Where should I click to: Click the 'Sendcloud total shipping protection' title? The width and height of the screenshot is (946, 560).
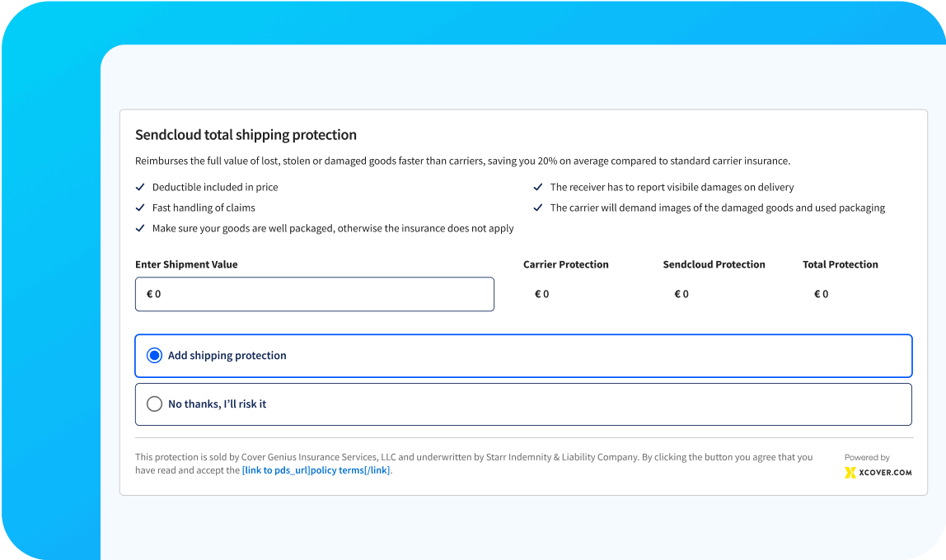click(x=247, y=134)
